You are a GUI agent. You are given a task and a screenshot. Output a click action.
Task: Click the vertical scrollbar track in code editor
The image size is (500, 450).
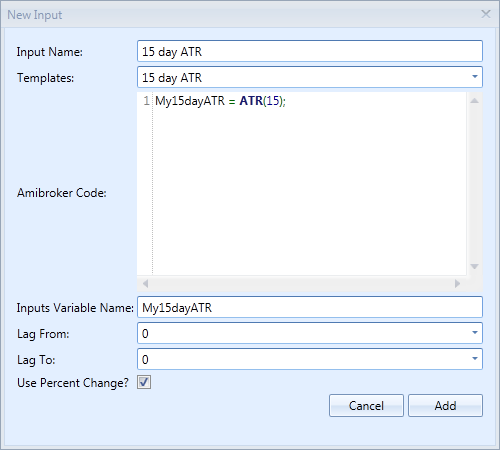(x=474, y=183)
